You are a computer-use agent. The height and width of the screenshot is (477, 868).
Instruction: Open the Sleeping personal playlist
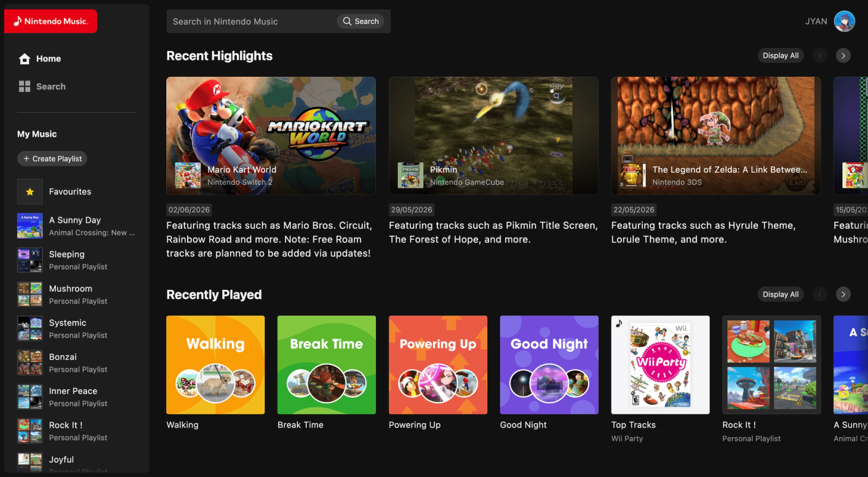click(77, 260)
